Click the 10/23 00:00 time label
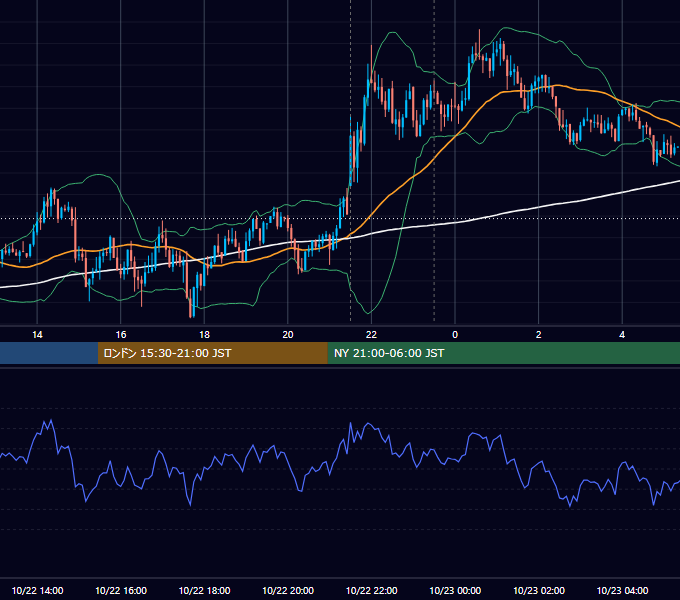The height and width of the screenshot is (600, 680). [455, 590]
